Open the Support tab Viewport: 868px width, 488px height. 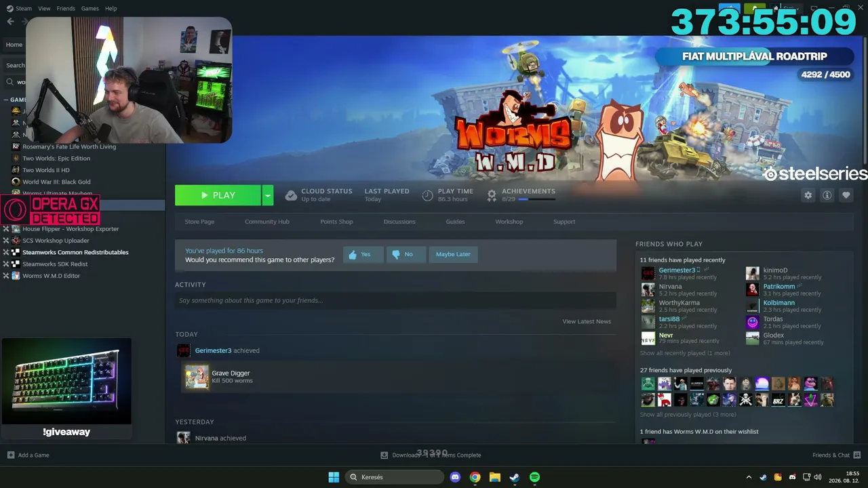click(564, 222)
